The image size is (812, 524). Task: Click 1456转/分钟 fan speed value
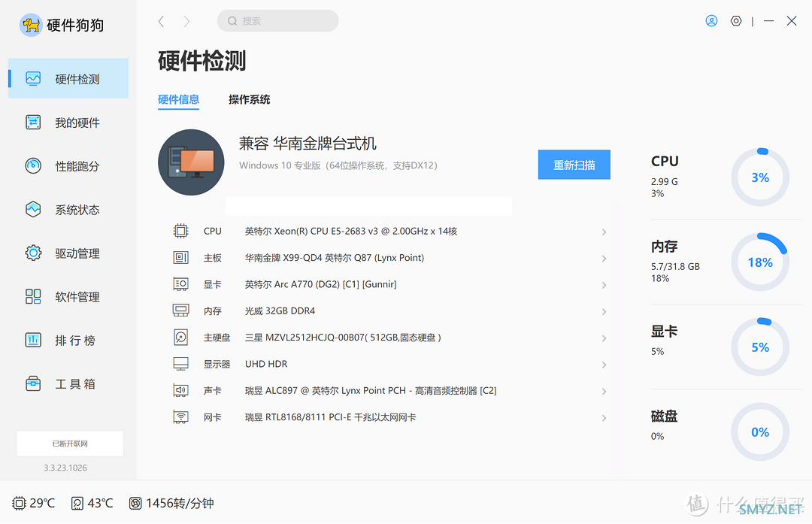[x=180, y=503]
